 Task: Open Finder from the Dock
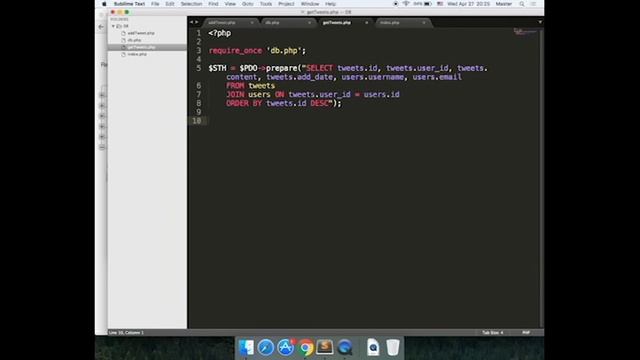tap(246, 347)
